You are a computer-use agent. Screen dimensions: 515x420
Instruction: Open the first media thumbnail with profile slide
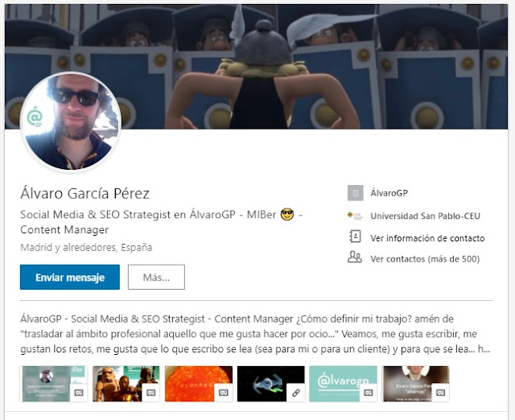54,384
